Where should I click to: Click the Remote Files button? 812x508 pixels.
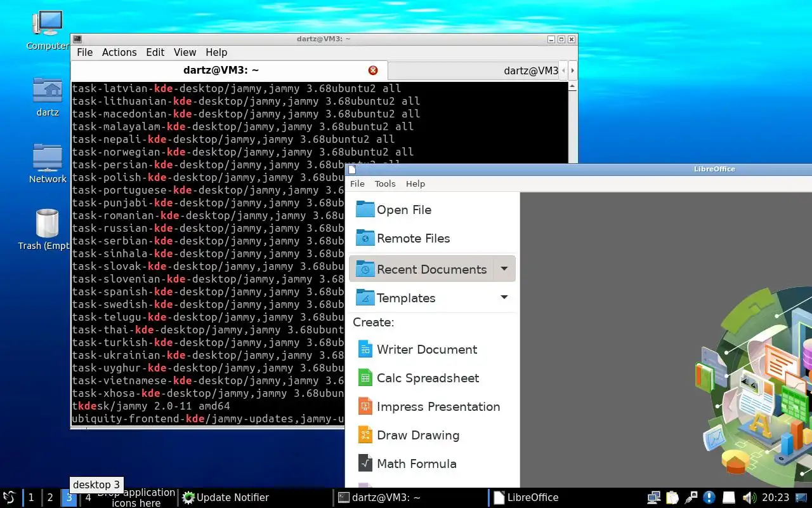point(431,238)
